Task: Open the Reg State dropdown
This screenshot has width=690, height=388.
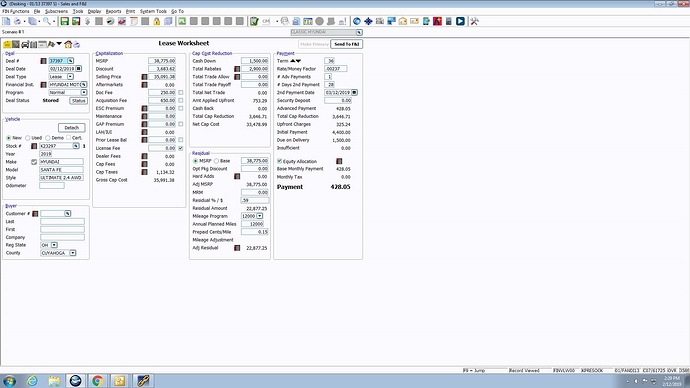Action: click(54, 245)
